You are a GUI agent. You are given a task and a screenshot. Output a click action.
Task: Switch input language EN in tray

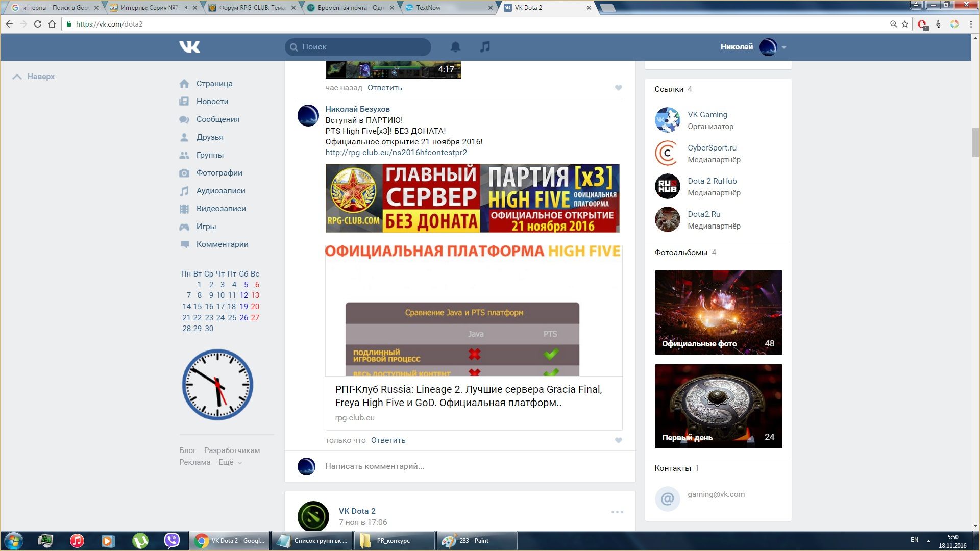click(914, 540)
